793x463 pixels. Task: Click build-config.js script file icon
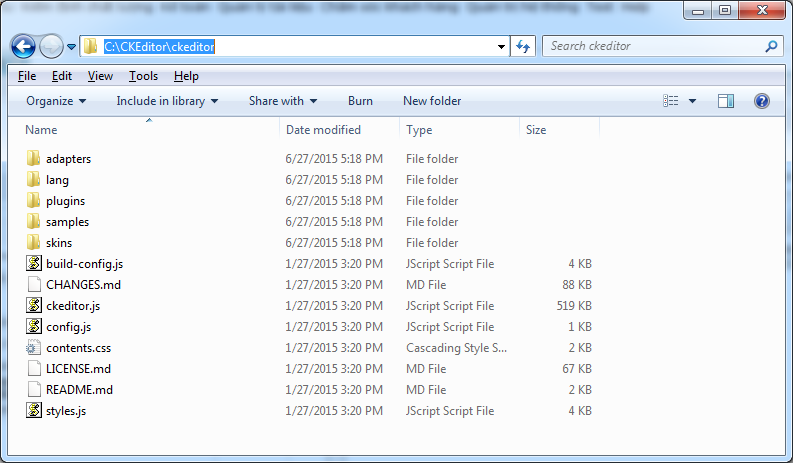(34, 263)
